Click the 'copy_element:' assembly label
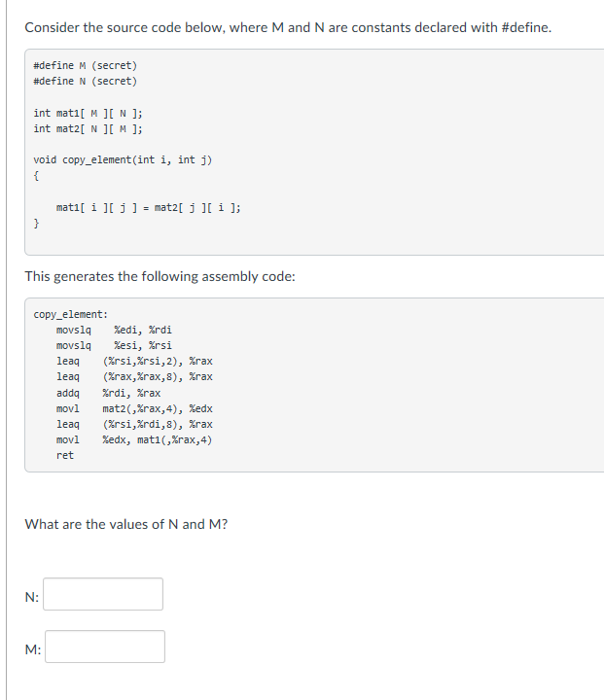Image resolution: width=604 pixels, height=700 pixels. tap(71, 315)
